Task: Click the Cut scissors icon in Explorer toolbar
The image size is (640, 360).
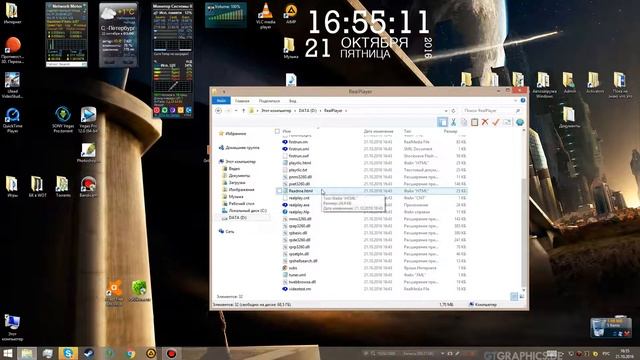Action: (453, 122)
